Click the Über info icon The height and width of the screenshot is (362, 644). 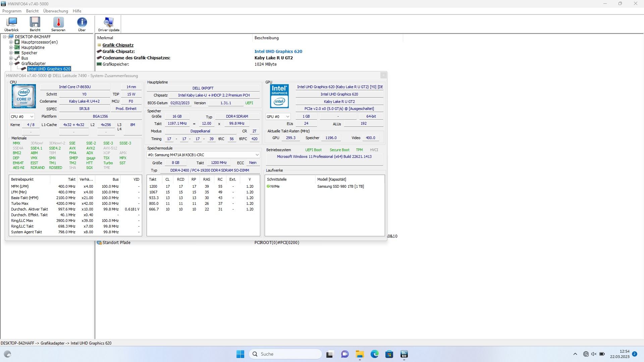[x=82, y=24]
